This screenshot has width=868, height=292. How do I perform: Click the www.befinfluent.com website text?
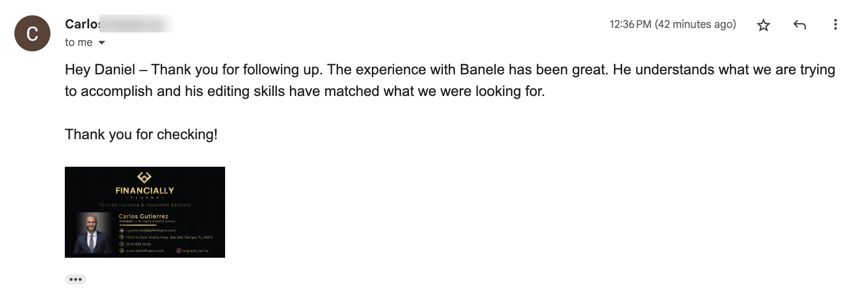145,251
